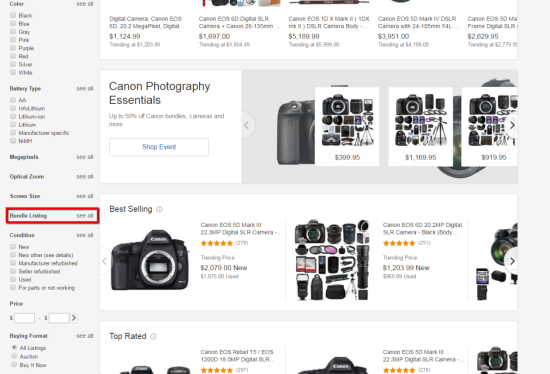Tick the NiMH battery checkbox
Viewport: 550px width, 374px height.
point(13,141)
